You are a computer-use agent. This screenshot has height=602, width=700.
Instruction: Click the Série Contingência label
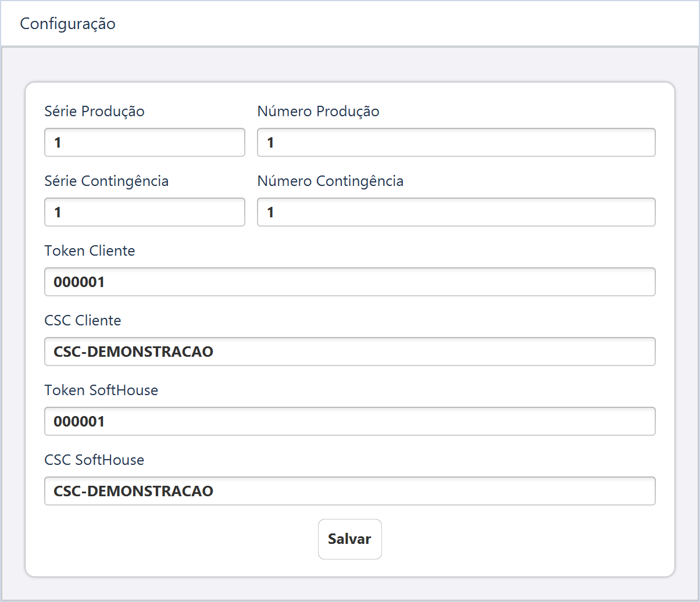(106, 181)
